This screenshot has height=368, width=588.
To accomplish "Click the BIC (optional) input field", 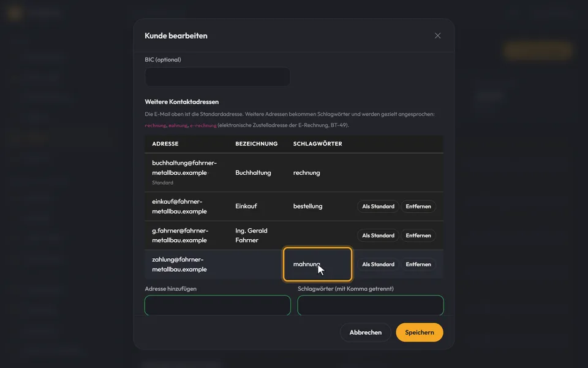I will tap(217, 77).
